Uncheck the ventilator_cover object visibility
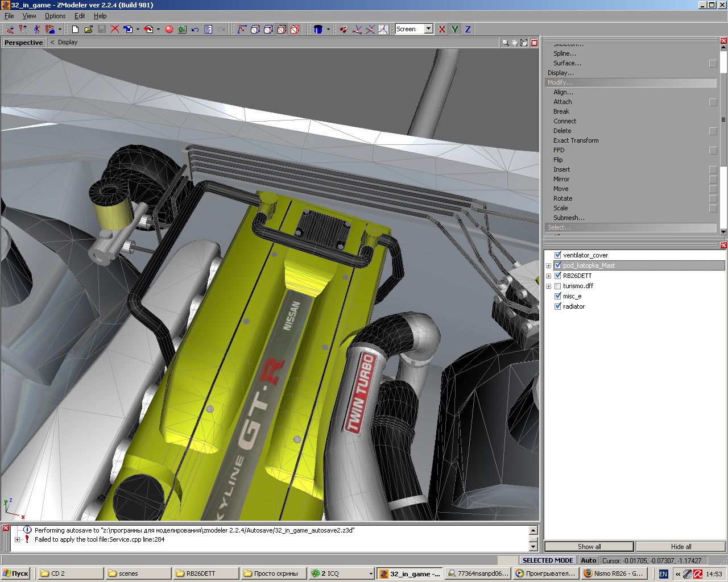Viewport: 728px width, 582px height. click(x=558, y=255)
